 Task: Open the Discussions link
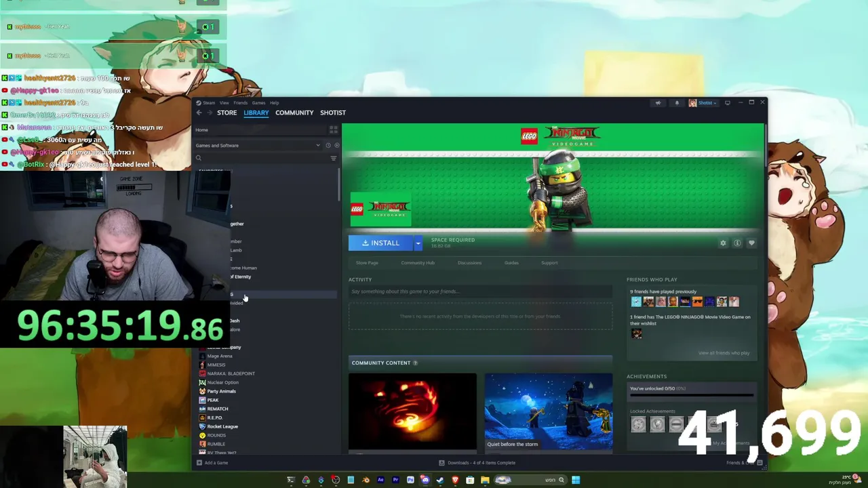[x=469, y=263]
